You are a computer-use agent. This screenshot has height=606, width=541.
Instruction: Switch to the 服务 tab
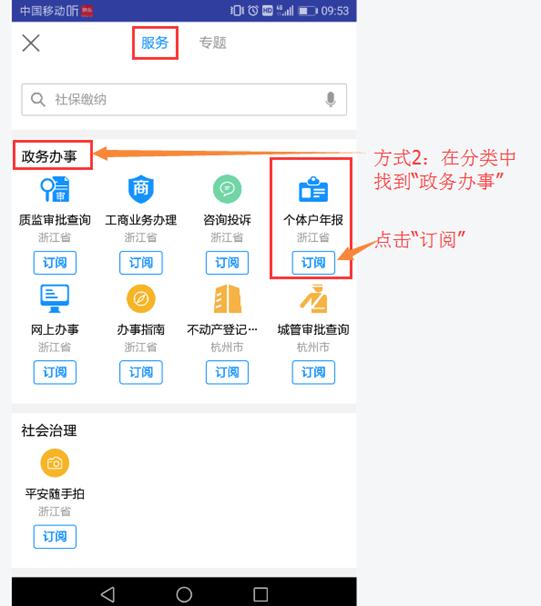155,43
